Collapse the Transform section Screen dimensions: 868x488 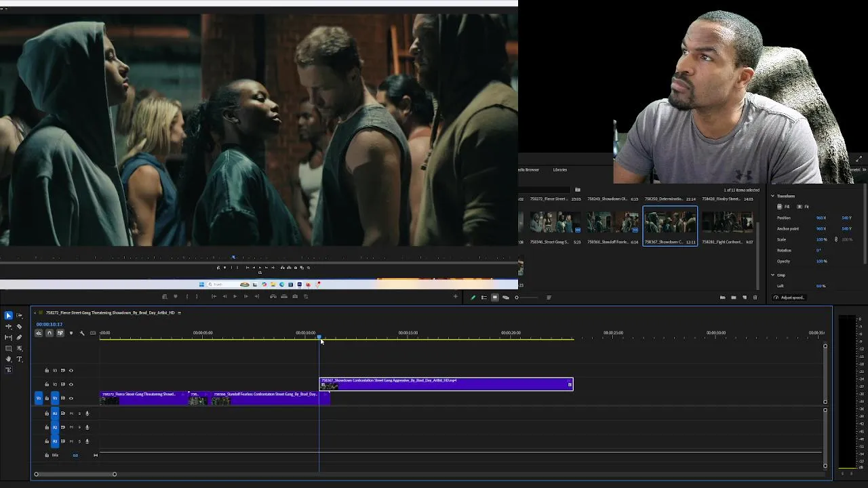click(x=772, y=196)
